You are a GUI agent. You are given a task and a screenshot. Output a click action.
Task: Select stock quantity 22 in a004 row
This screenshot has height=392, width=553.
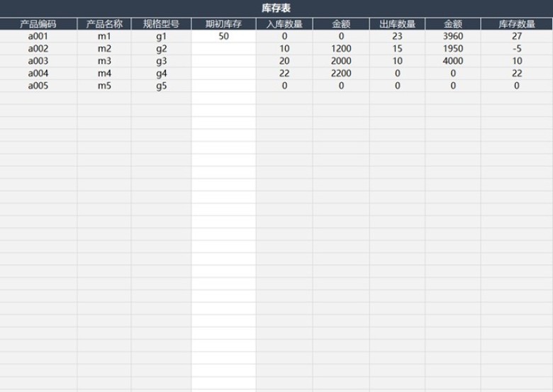pyautogui.click(x=517, y=73)
